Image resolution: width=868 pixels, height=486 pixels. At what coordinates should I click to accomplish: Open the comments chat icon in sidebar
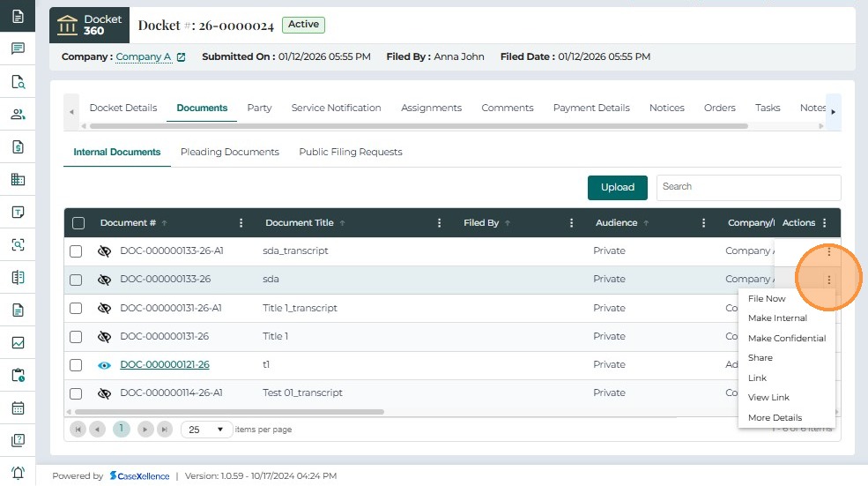tap(18, 49)
